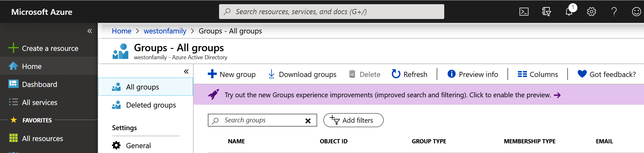Click the Deleted groups people icon
Viewport: 644px width, 153px height.
116,105
